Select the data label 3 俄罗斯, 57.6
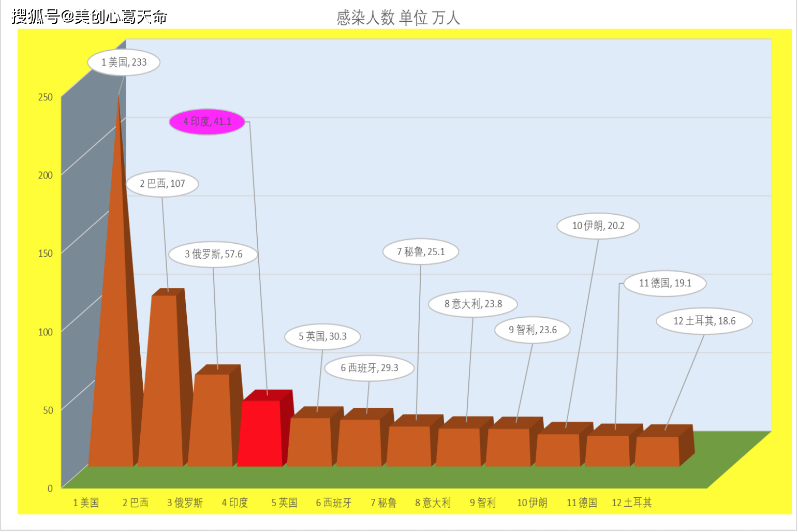 213,254
